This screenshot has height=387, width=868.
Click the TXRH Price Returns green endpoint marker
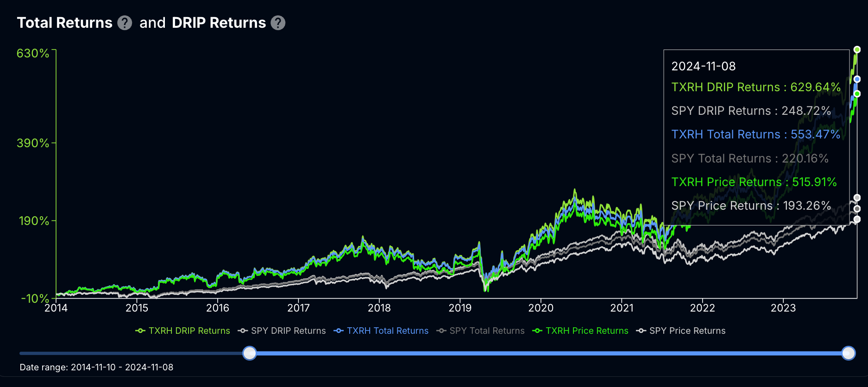(857, 94)
